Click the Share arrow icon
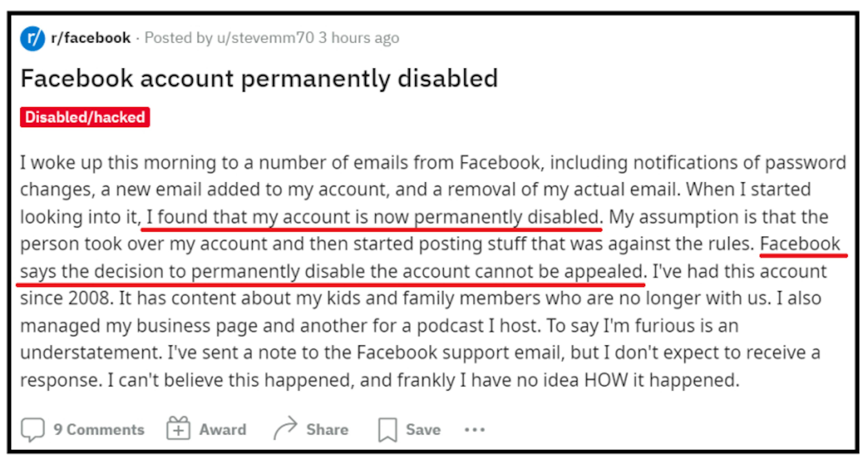The height and width of the screenshot is (461, 868). tap(285, 428)
